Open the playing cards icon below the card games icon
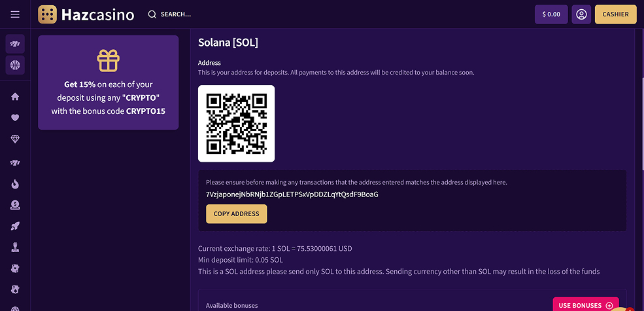The height and width of the screenshot is (311, 644). point(15,289)
